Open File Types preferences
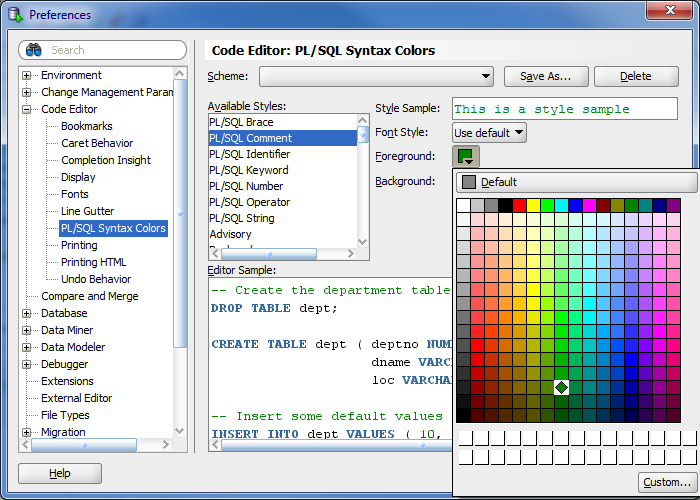Viewport: 700px width, 500px height. pyautogui.click(x=65, y=415)
